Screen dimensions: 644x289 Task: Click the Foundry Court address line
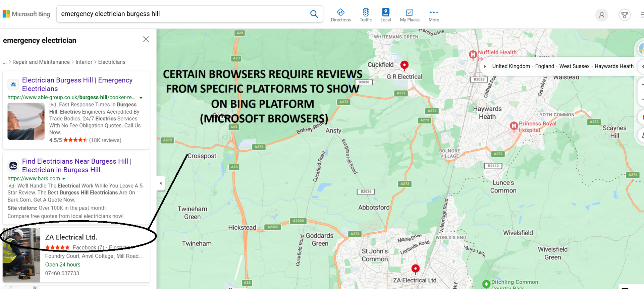94,256
